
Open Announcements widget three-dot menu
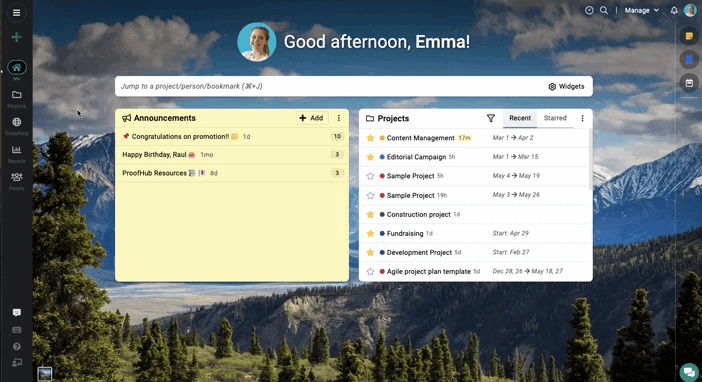338,118
